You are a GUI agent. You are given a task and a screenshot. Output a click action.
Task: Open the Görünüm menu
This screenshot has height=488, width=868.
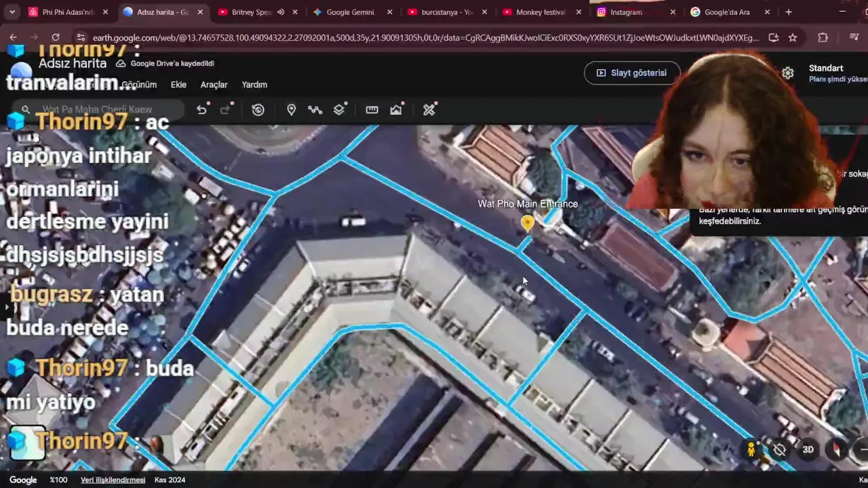coord(139,85)
